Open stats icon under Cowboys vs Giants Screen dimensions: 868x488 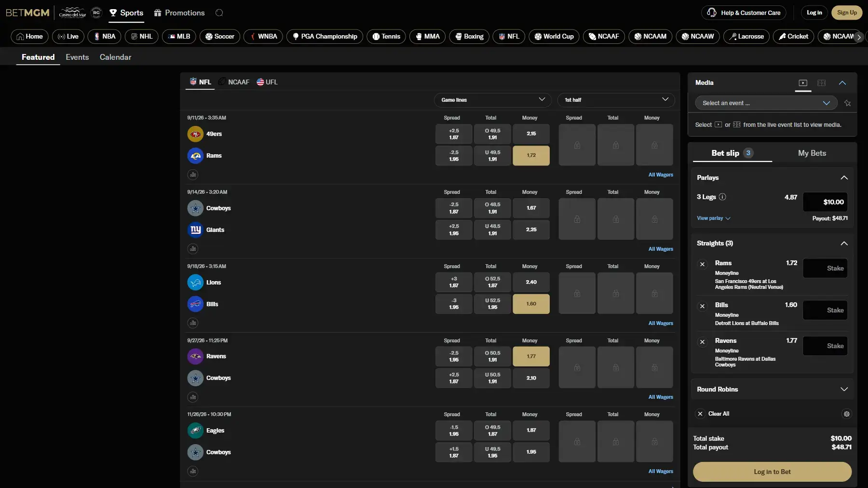click(193, 249)
